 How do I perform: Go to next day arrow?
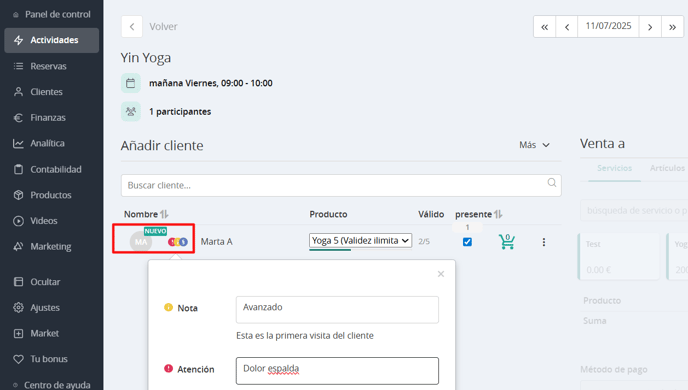tap(650, 27)
